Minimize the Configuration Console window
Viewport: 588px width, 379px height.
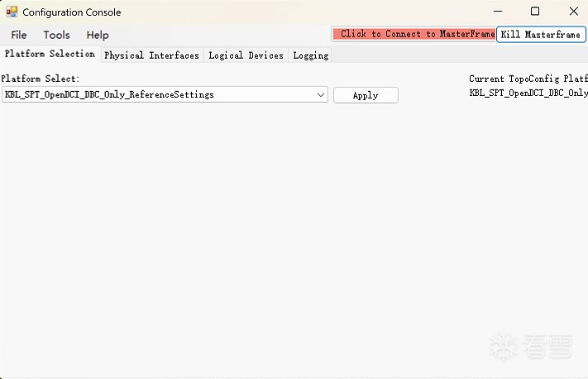coord(498,12)
